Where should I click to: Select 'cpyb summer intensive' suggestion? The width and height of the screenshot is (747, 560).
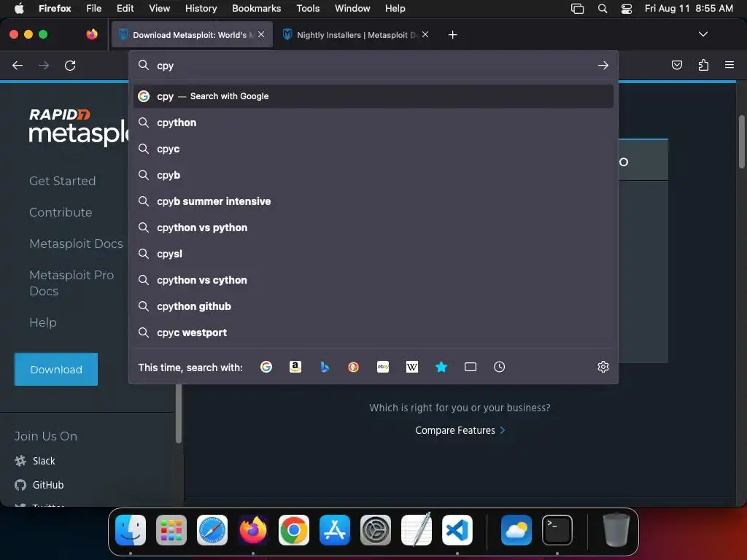tap(373, 201)
